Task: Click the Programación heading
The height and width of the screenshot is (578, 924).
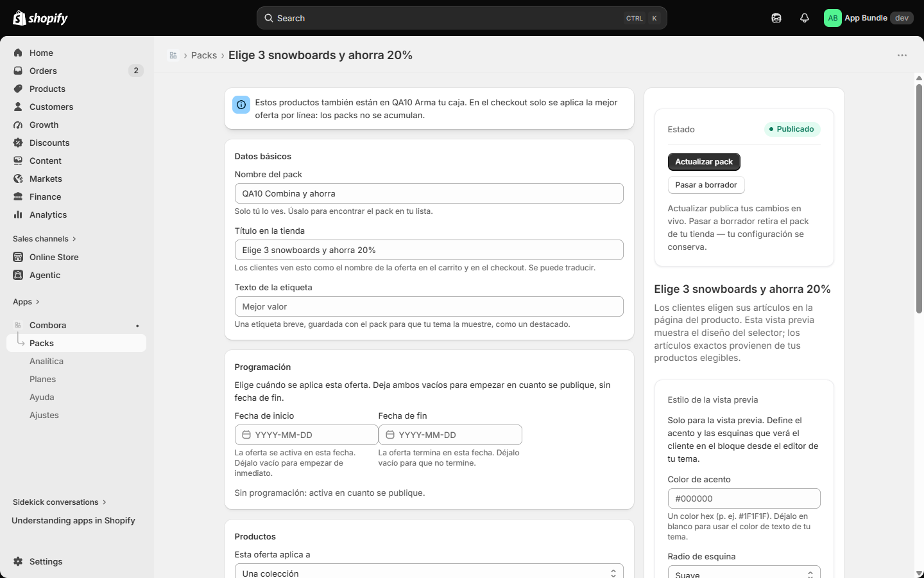Action: point(262,367)
